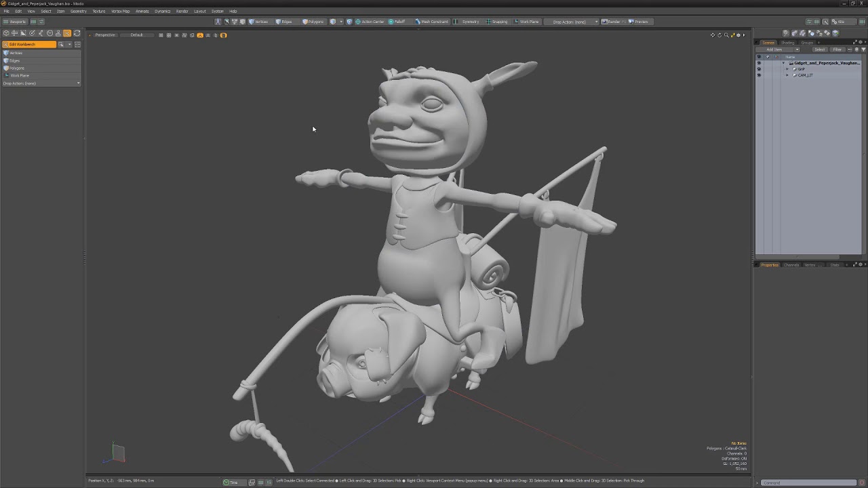The width and height of the screenshot is (868, 488).
Task: Click the Viewports button
Action: (14, 22)
